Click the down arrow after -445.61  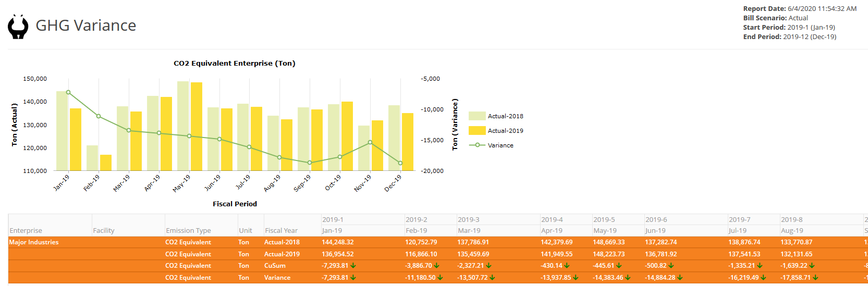619,266
